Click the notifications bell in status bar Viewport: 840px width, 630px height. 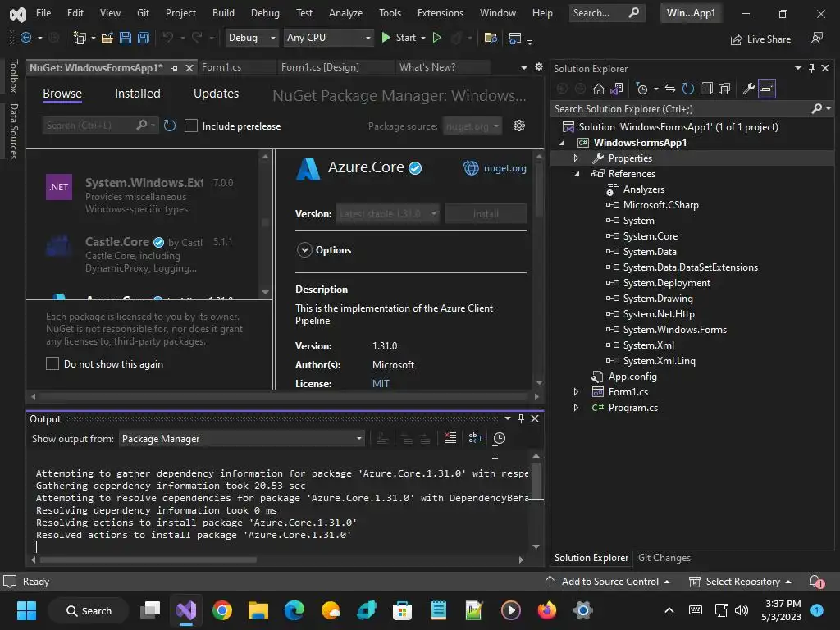point(816,582)
